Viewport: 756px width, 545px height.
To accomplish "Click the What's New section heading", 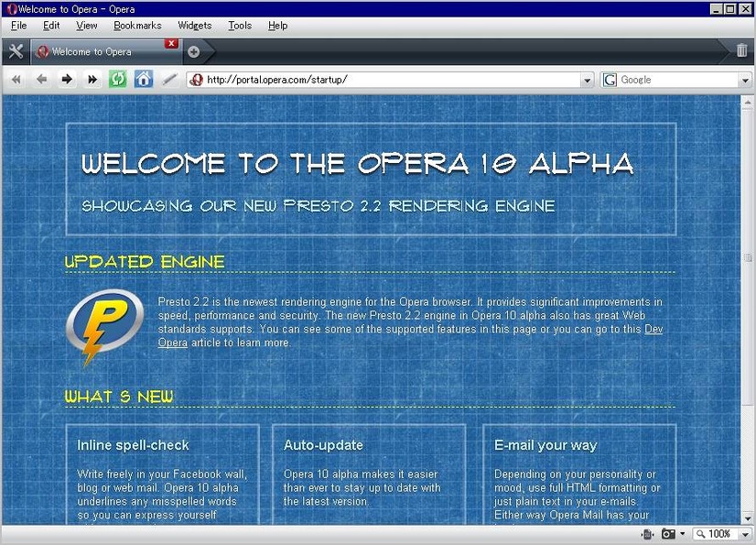I will tap(119, 397).
